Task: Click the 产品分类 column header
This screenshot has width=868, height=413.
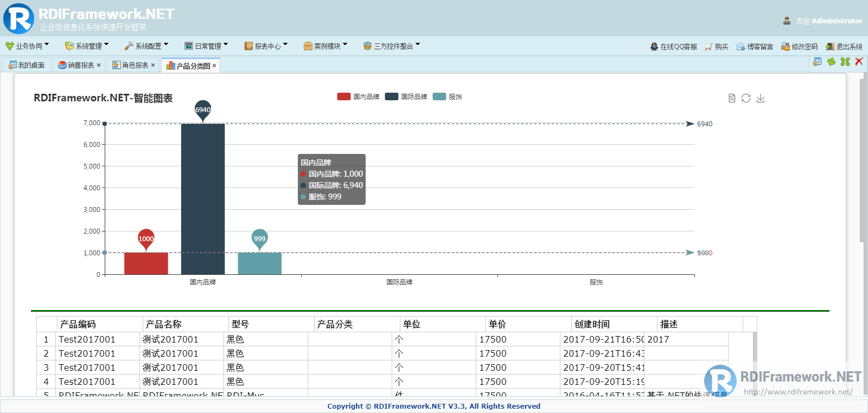Action: [x=357, y=324]
